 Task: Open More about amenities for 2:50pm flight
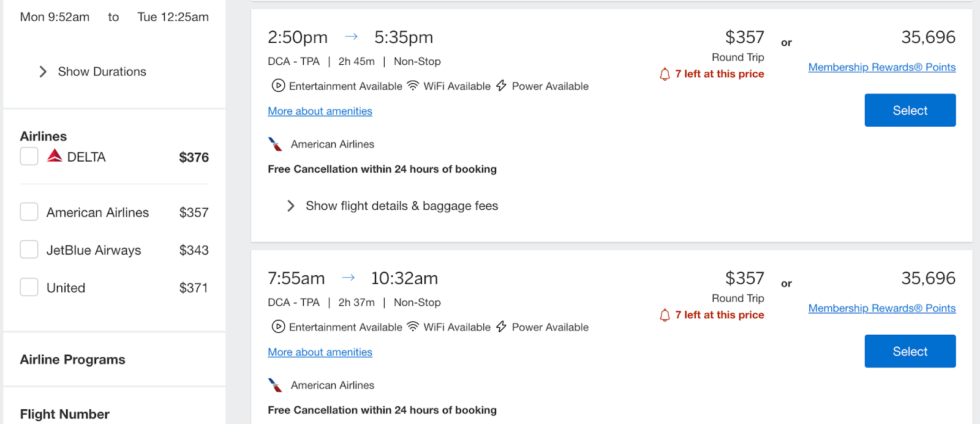pos(320,111)
